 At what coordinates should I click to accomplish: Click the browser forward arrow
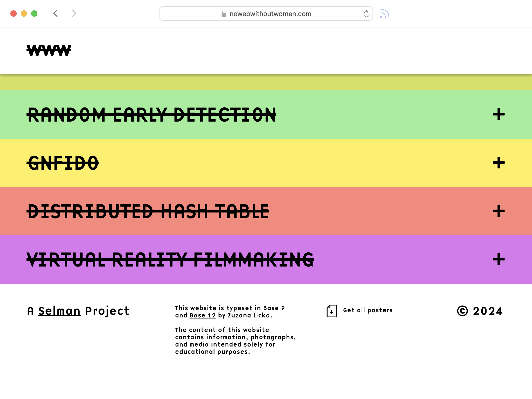(74, 13)
